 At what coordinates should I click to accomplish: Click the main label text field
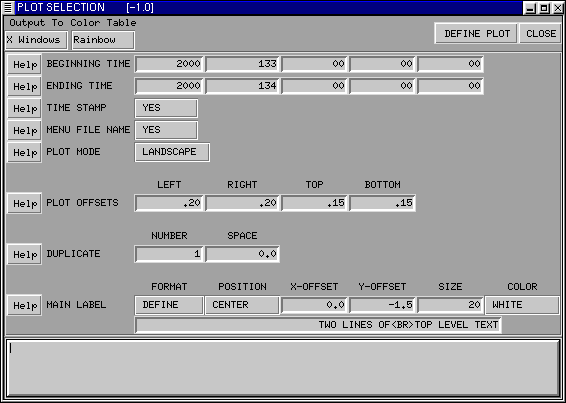point(318,325)
